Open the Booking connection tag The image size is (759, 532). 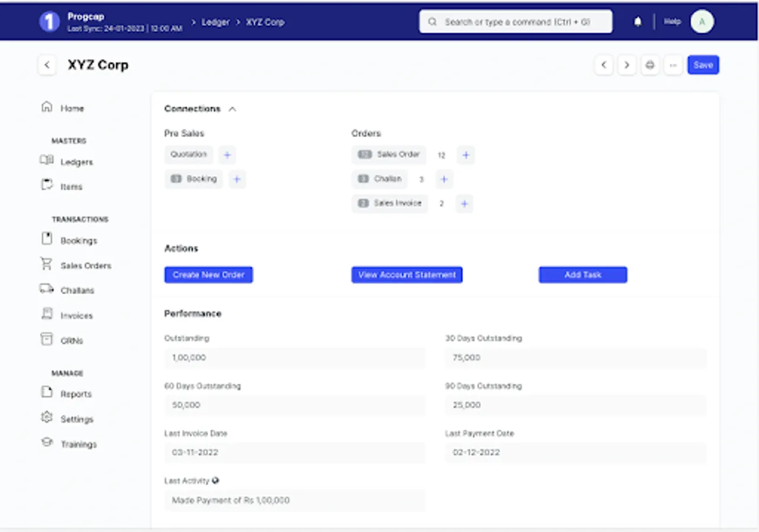[194, 179]
